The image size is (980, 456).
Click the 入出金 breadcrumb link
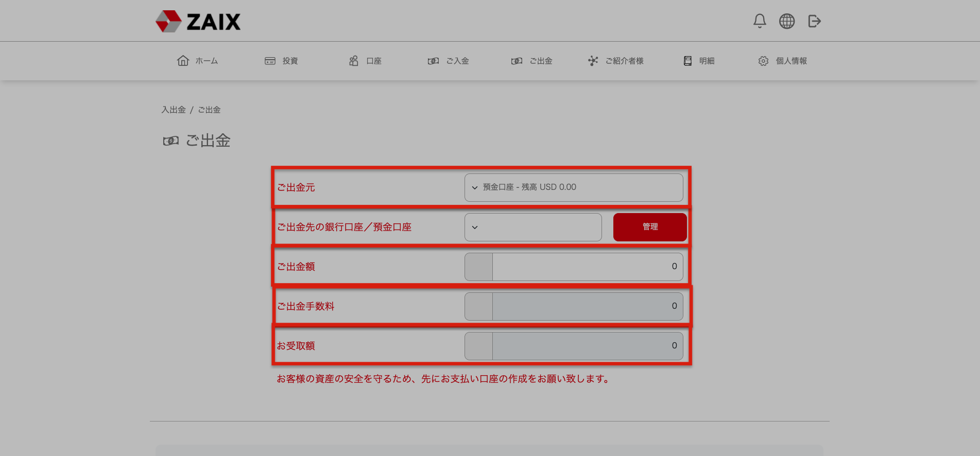(x=174, y=110)
